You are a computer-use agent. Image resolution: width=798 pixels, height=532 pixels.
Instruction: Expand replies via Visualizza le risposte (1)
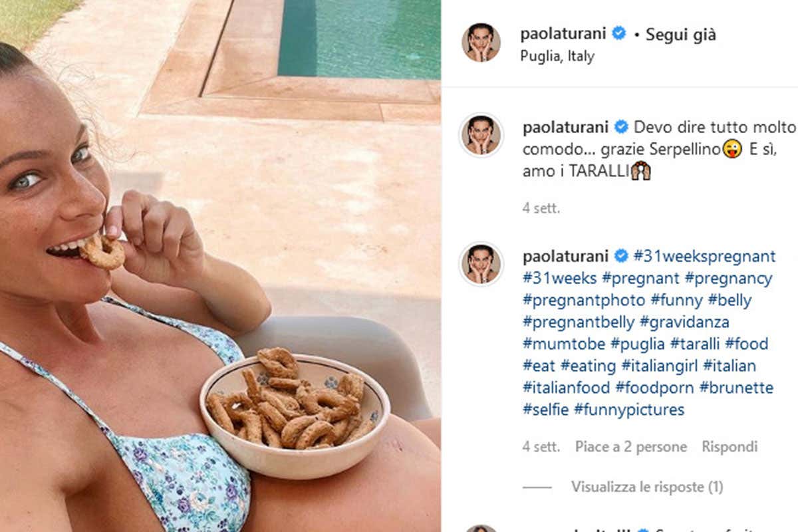click(646, 487)
